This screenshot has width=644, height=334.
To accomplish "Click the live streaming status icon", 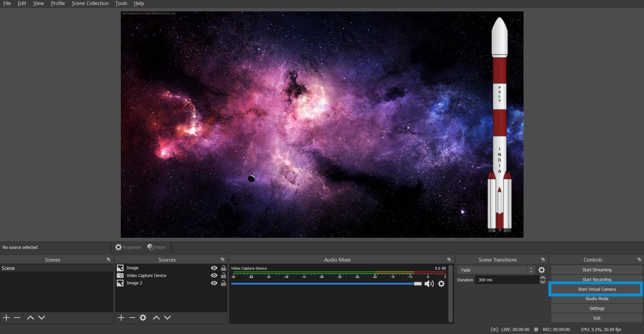I will [x=494, y=329].
